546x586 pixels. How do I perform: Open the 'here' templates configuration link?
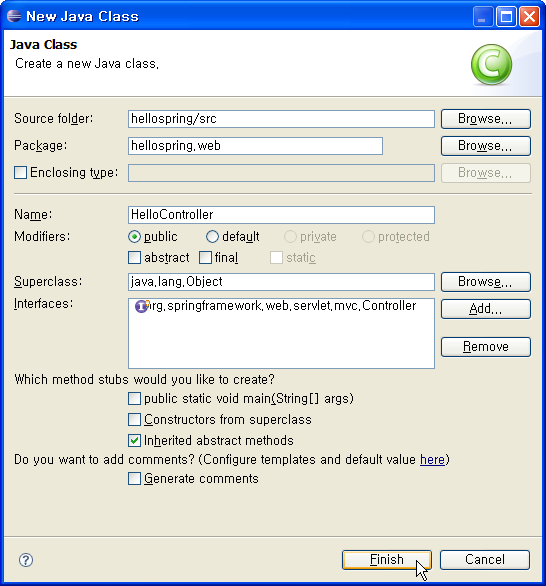click(x=432, y=459)
